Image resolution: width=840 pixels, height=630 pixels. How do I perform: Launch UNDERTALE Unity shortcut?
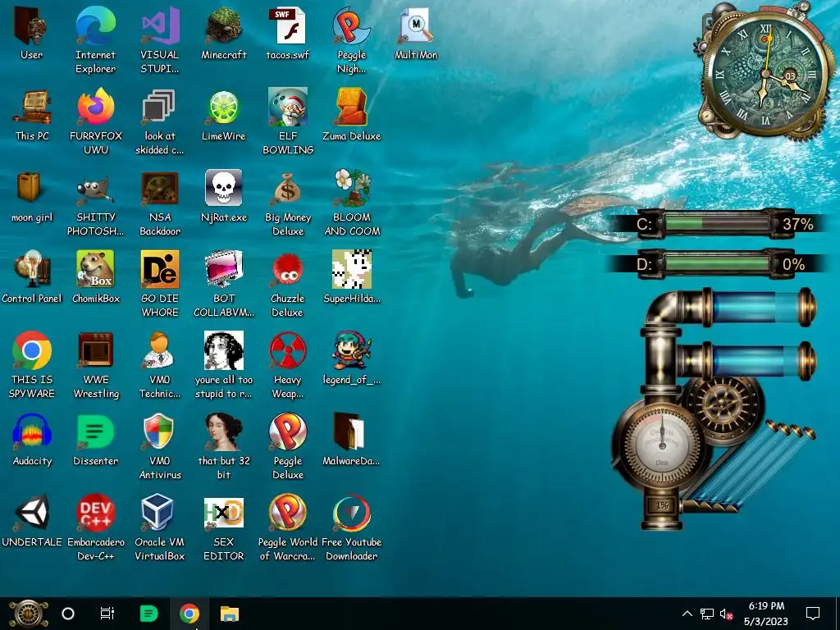tap(32, 520)
